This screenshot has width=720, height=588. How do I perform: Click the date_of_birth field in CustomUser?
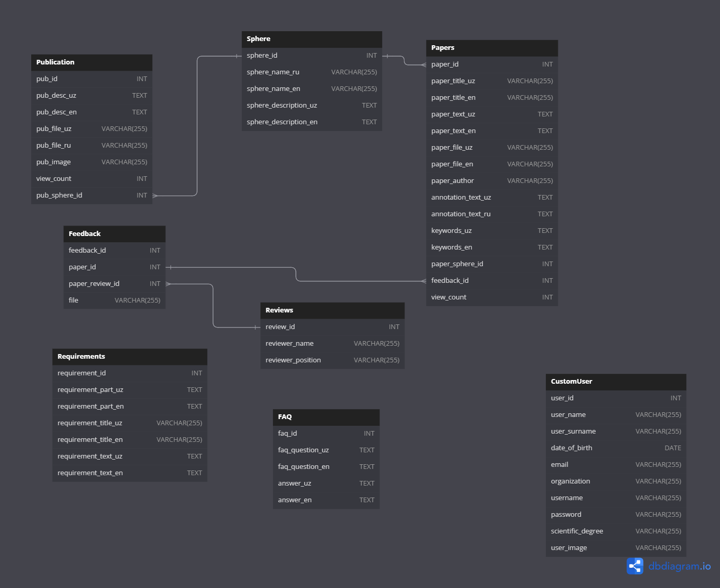coord(616,448)
